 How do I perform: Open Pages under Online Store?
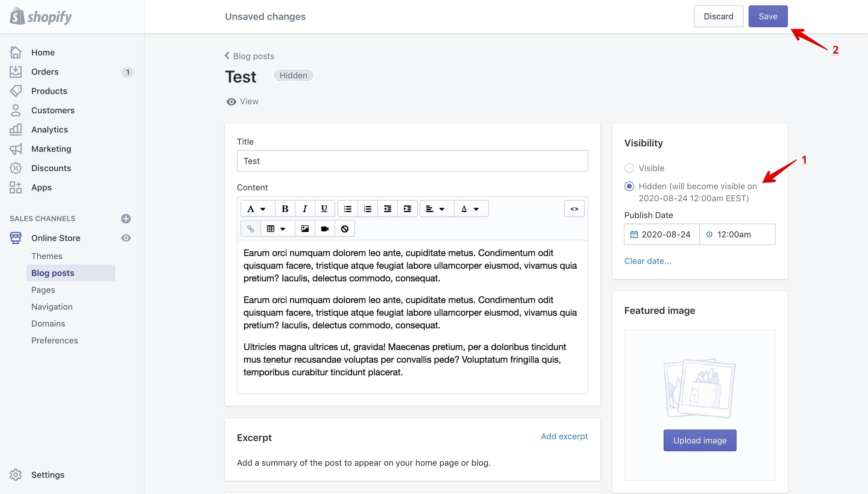point(43,290)
